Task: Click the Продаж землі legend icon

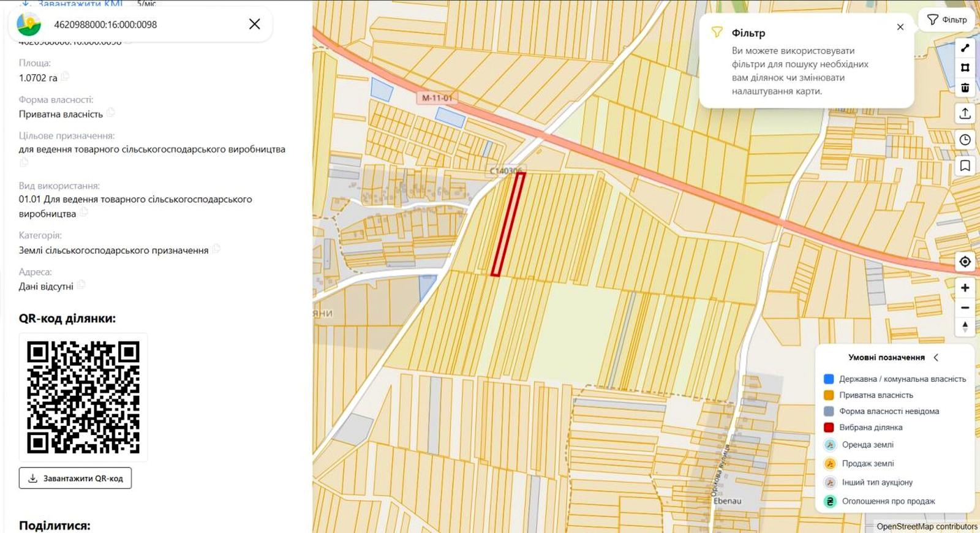Action: tap(830, 464)
